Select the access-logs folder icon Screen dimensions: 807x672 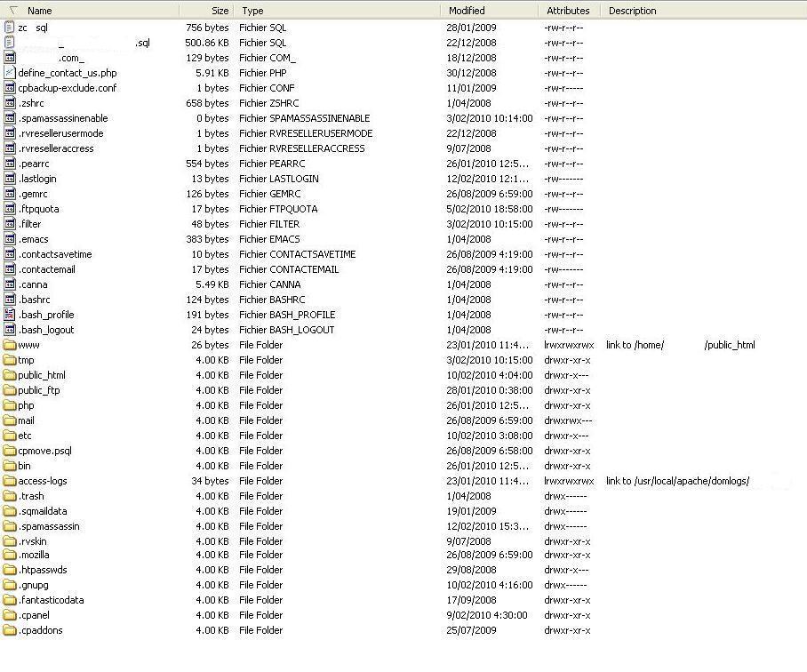point(9,481)
